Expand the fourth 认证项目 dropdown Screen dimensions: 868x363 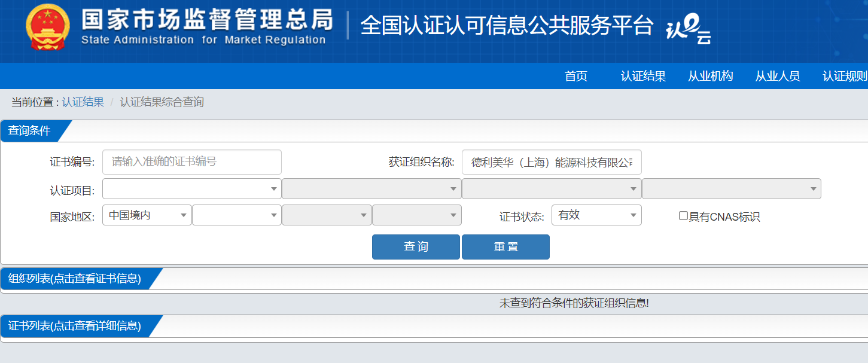point(732,188)
